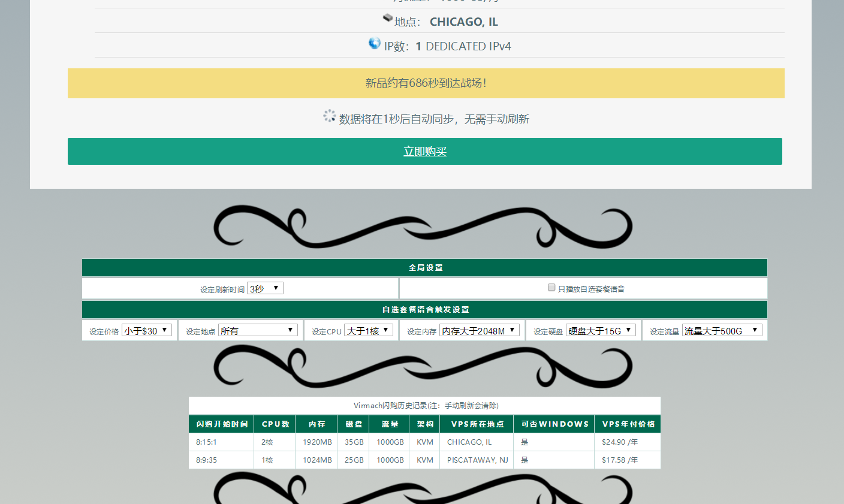The height and width of the screenshot is (504, 844).
Task: Click the 内存 column header
Action: coord(317,424)
